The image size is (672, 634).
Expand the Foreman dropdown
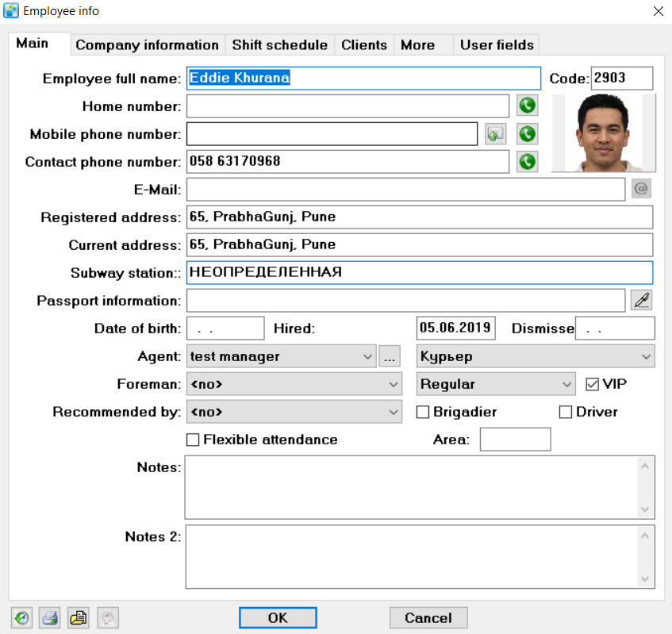[x=294, y=384]
